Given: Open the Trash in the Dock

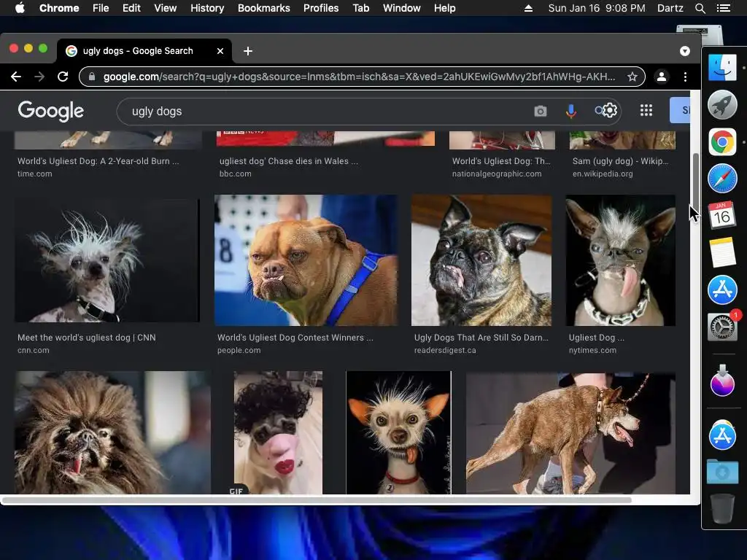Looking at the screenshot, I should click(x=722, y=508).
